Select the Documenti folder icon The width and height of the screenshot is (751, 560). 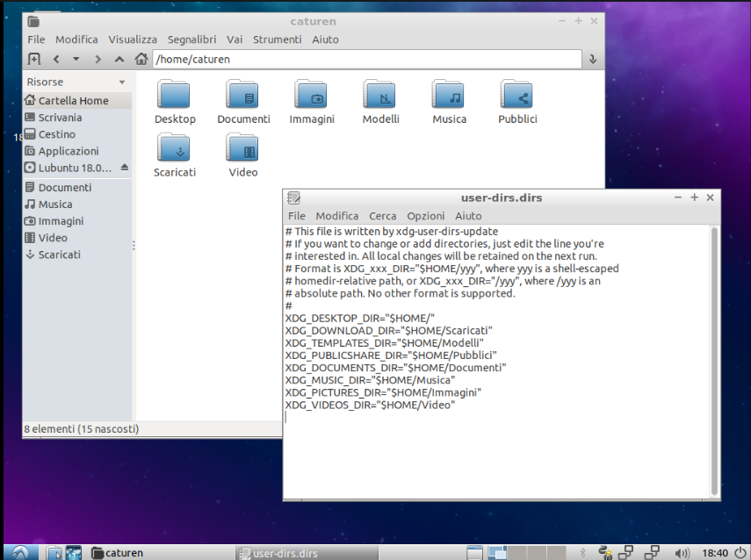tap(242, 94)
